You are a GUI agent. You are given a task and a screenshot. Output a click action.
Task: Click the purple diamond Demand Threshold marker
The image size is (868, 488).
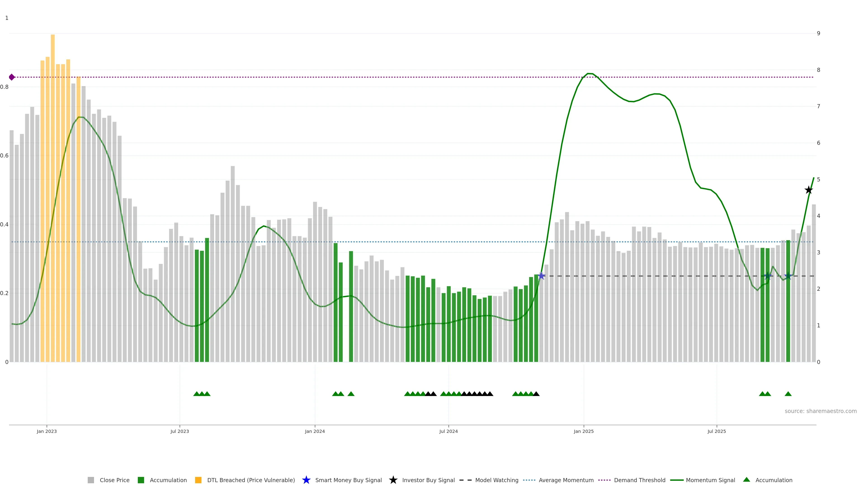pos(12,77)
